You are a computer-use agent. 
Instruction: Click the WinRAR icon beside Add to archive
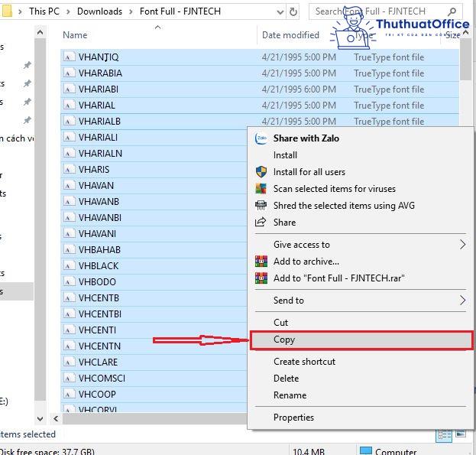(x=261, y=262)
